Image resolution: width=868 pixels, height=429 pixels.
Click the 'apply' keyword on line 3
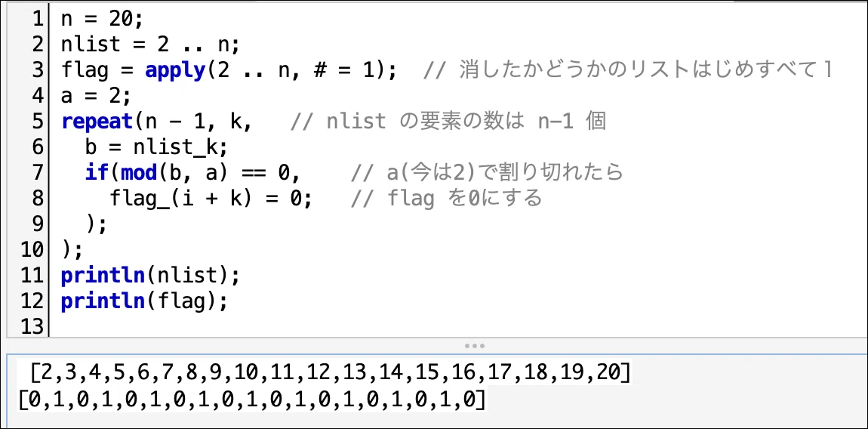pos(175,71)
